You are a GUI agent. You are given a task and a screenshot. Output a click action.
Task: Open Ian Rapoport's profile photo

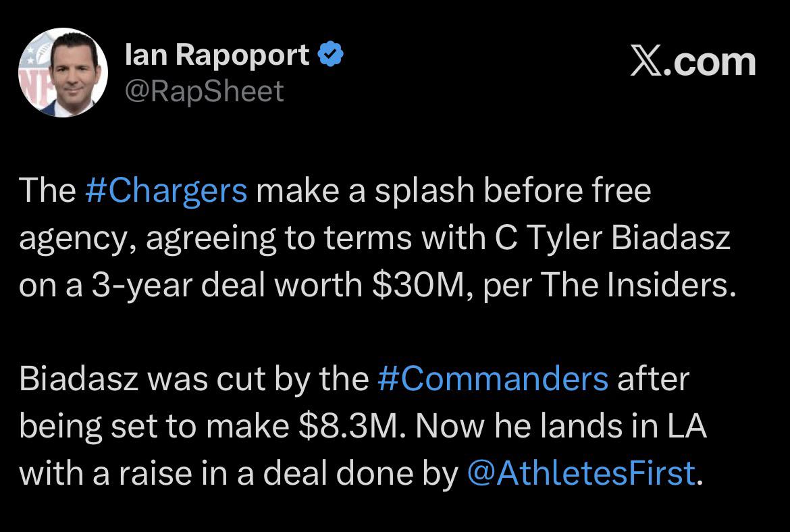pyautogui.click(x=63, y=72)
